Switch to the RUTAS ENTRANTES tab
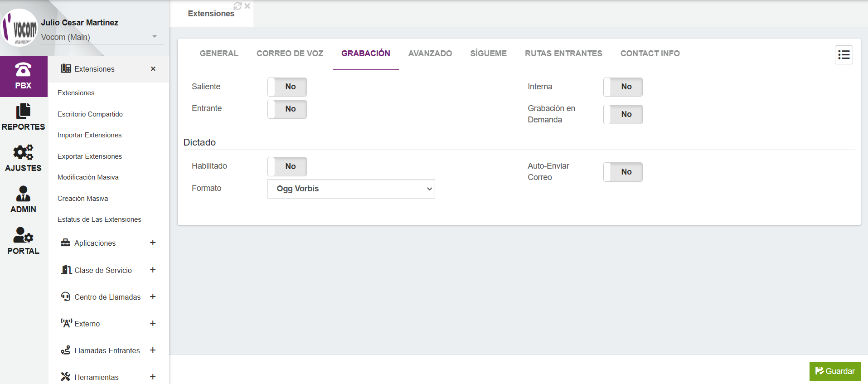The width and height of the screenshot is (868, 384). 563,53
